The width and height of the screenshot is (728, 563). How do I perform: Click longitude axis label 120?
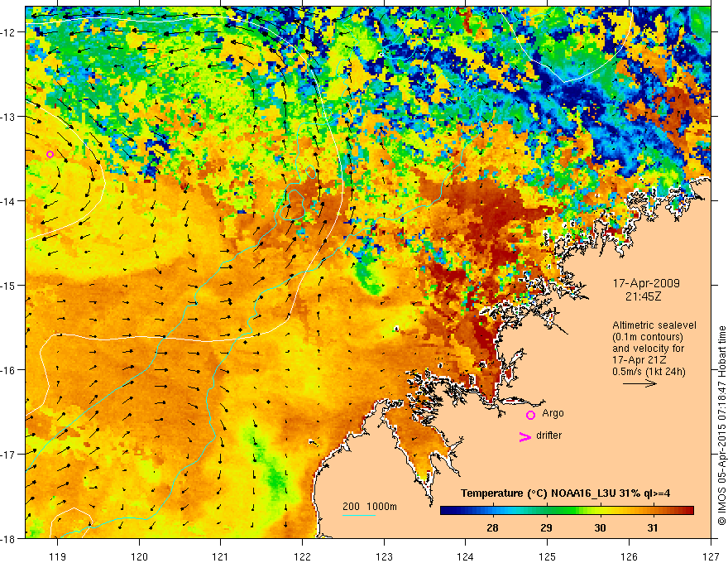[x=139, y=556]
